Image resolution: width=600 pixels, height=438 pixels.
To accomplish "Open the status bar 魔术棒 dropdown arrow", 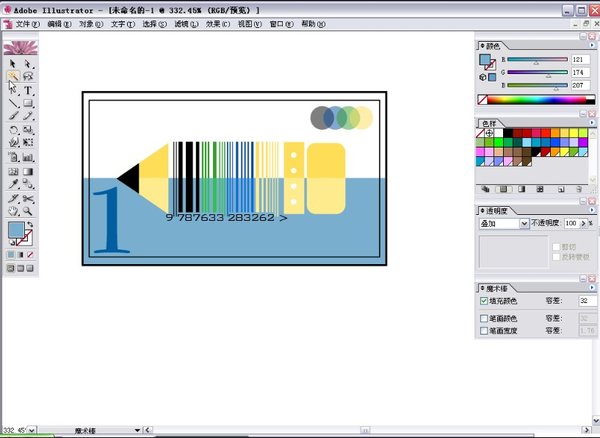I will (138, 430).
